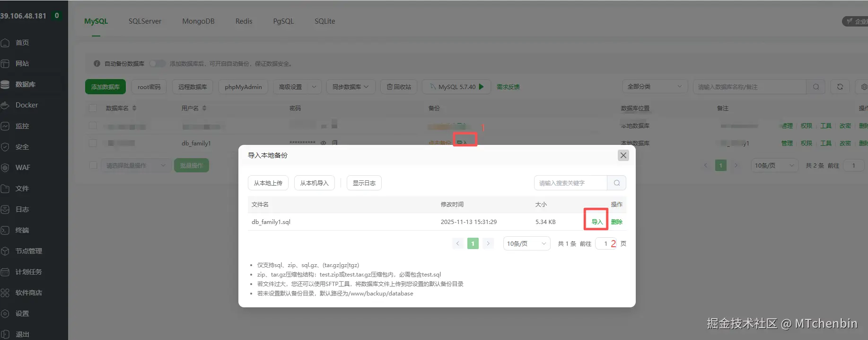Open the 计划任务 scheduled tasks item
This screenshot has height=340, width=868.
(29, 272)
